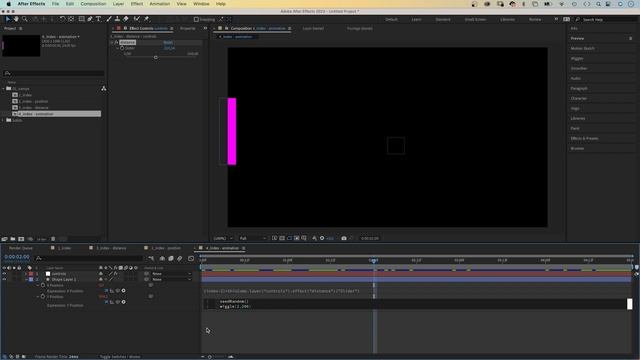Select the Rotation tool
The image size is (640, 360).
click(x=62, y=19)
